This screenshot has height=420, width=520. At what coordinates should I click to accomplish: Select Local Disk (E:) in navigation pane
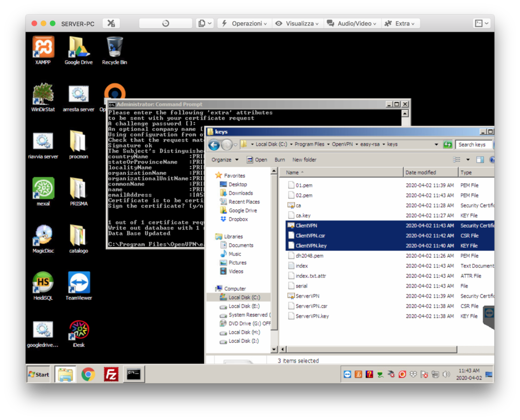pos(244,306)
